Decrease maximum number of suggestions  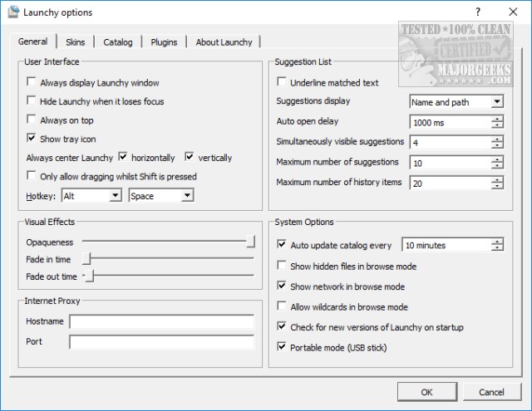click(x=497, y=166)
